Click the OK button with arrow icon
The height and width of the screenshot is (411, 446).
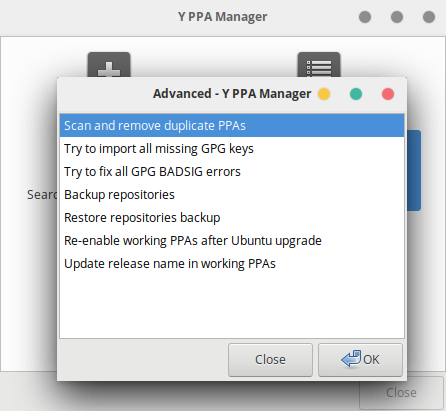(360, 360)
